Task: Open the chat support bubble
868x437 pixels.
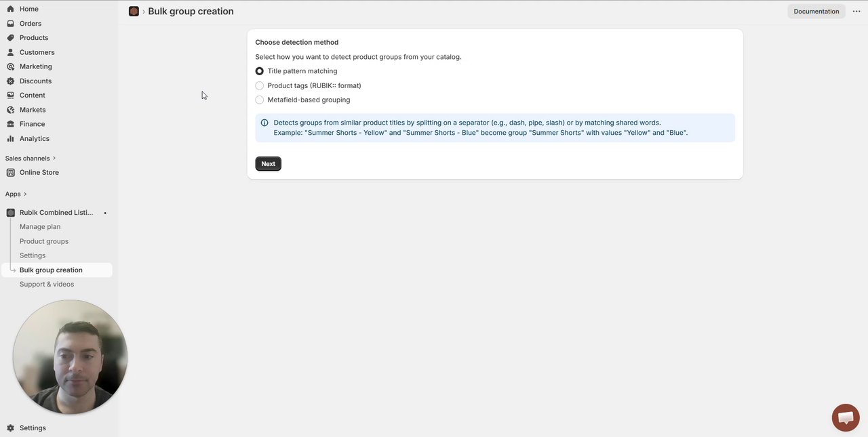Action: [x=845, y=417]
